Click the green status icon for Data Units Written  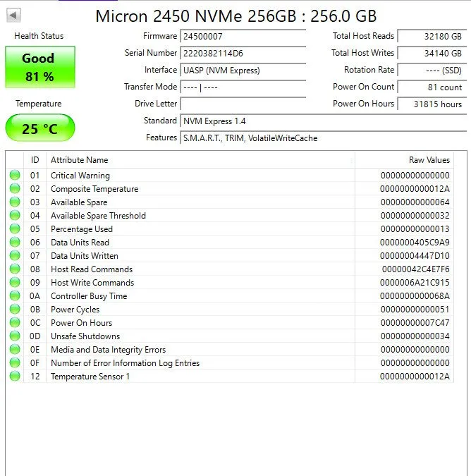(15, 255)
